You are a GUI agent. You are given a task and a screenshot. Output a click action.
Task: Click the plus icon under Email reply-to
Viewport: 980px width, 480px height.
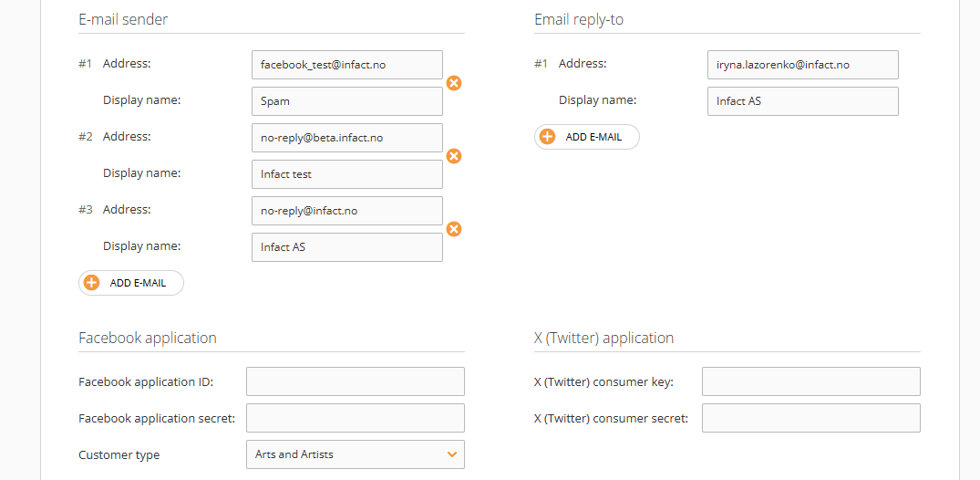(548, 137)
